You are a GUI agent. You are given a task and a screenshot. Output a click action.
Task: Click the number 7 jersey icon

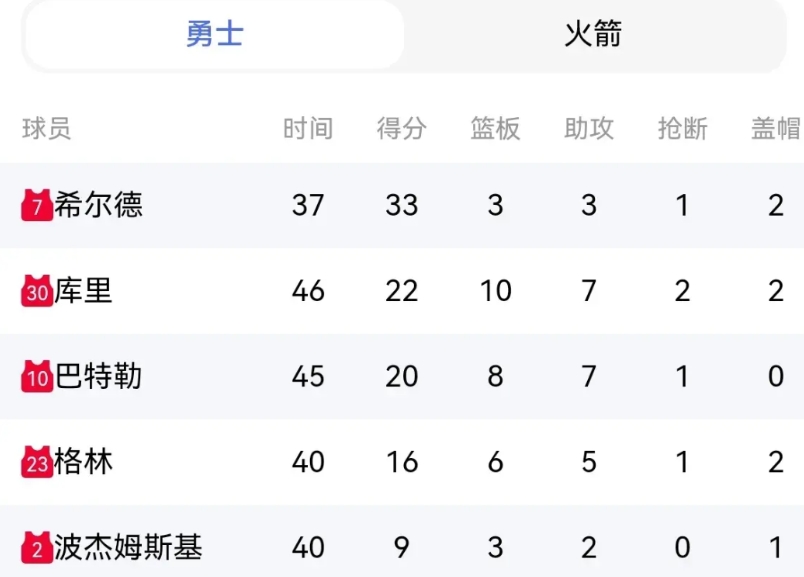pos(37,205)
